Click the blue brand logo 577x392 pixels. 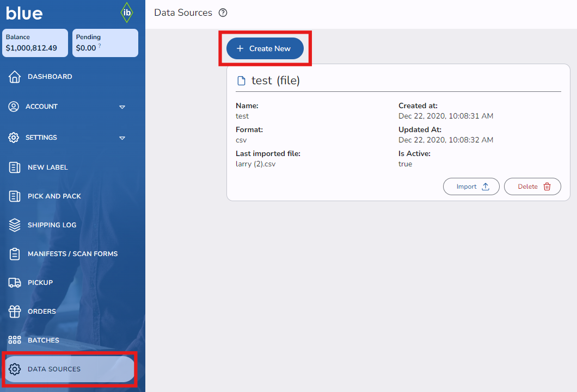coord(24,13)
